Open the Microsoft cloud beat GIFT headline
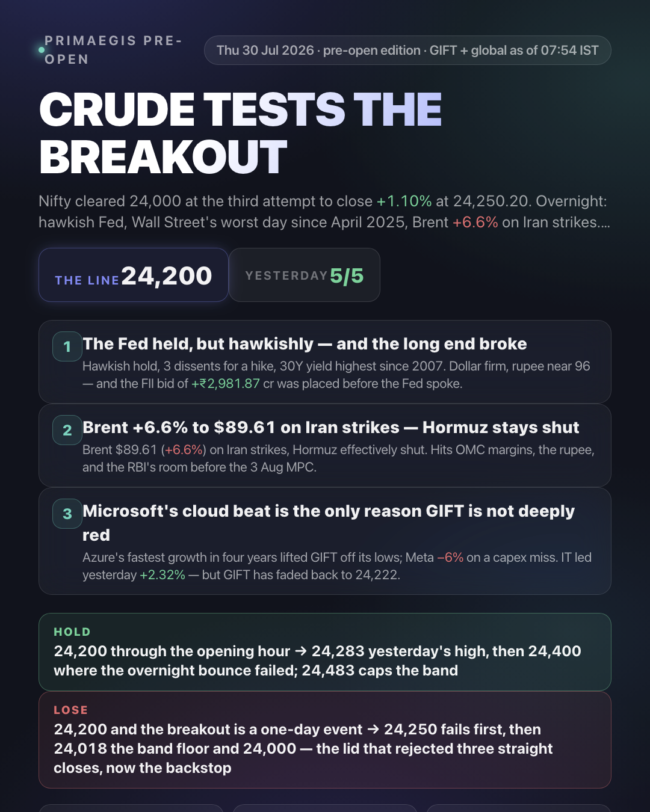Viewport: 650px width, 812px height. tap(329, 523)
